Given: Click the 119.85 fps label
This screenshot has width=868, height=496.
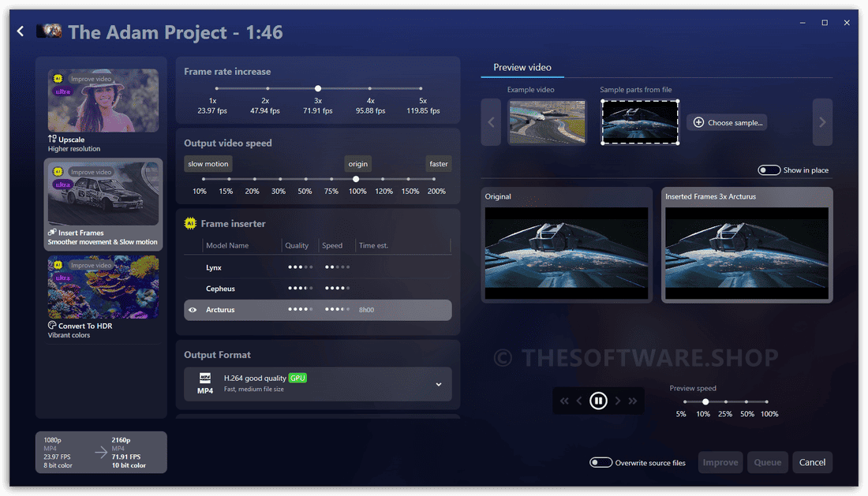Looking at the screenshot, I should (423, 110).
